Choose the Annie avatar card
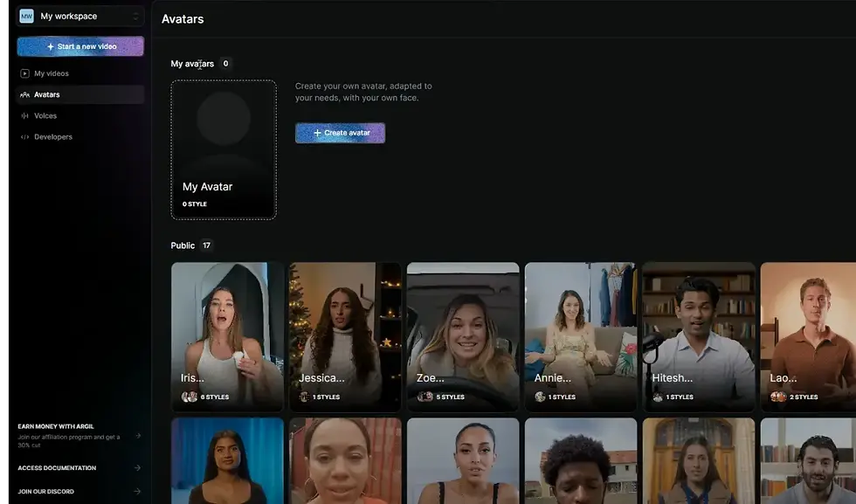 [581, 336]
